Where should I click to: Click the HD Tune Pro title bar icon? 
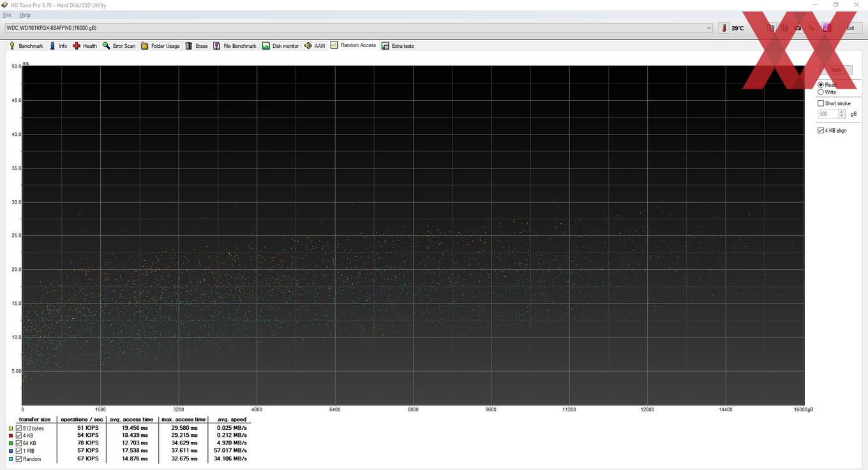[x=6, y=5]
